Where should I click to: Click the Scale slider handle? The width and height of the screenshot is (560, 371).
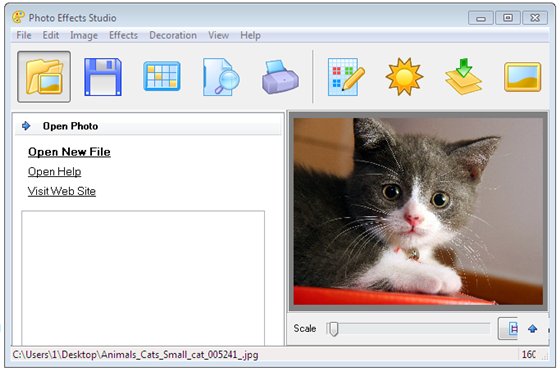coord(334,329)
